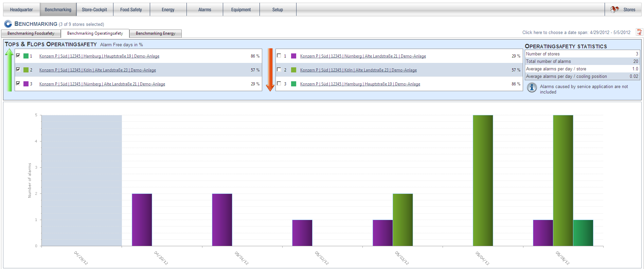Click Average alarms per day / store row
Viewport: 644px width, 269px height.
click(582, 69)
